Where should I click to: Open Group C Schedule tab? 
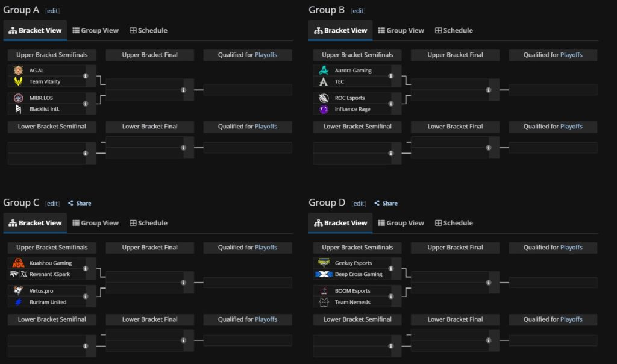coord(148,223)
